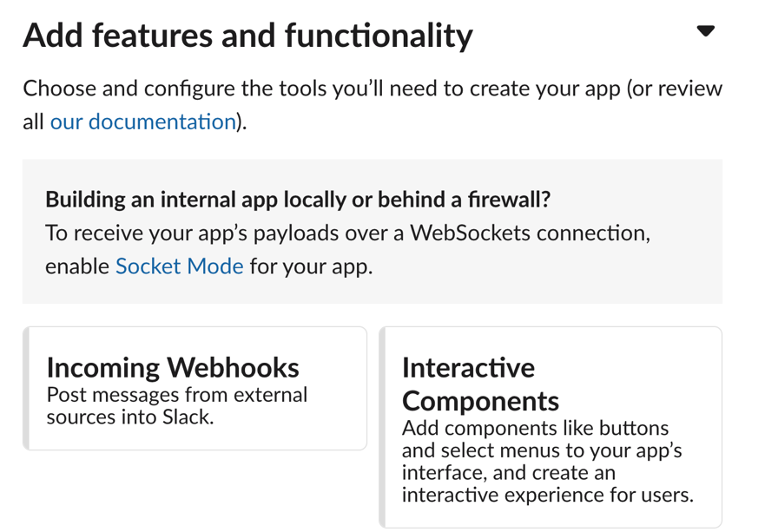Image resolution: width=765 pixels, height=532 pixels.
Task: Click the Add features and functionality heading
Action: [247, 35]
